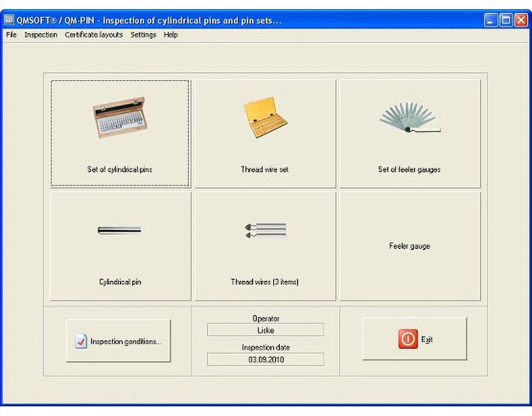
Task: Open the Inspection menu
Action: coord(41,35)
